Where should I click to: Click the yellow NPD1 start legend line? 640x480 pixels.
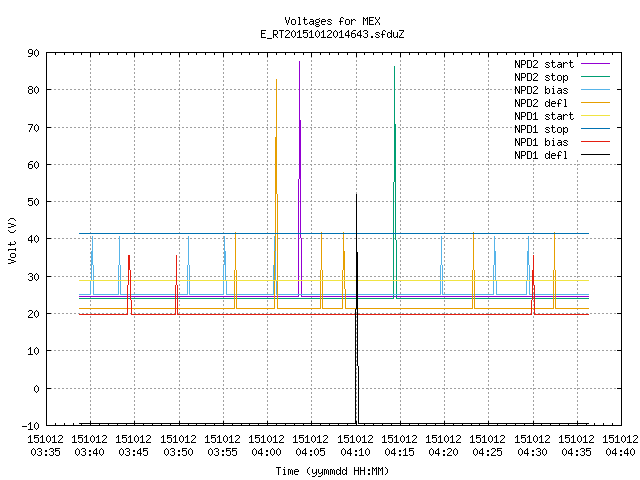click(596, 116)
